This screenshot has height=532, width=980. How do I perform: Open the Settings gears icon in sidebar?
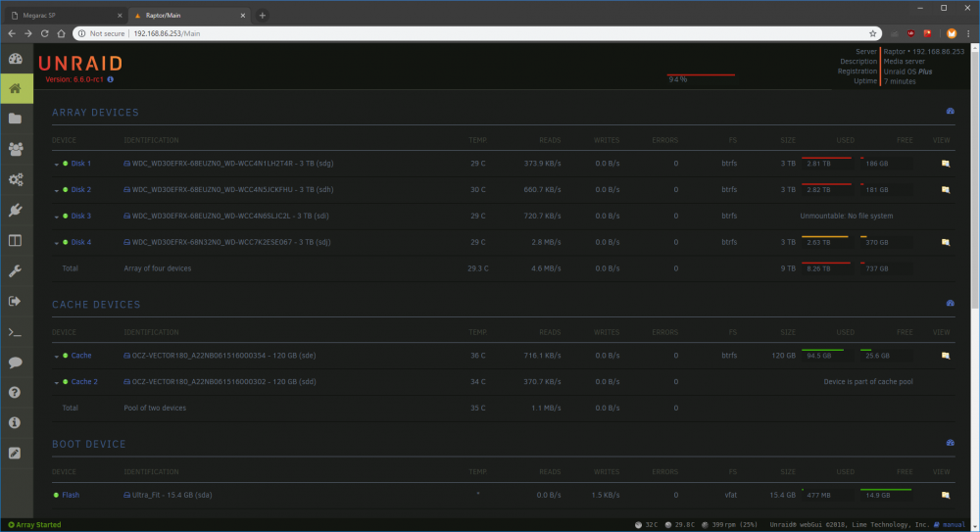[16, 179]
